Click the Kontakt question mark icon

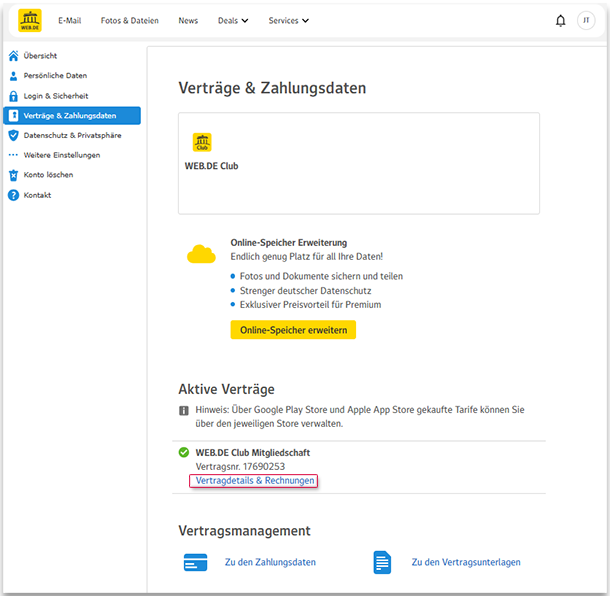14,195
